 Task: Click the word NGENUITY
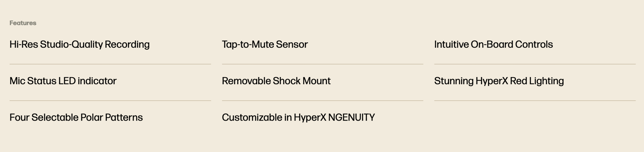pos(351,117)
